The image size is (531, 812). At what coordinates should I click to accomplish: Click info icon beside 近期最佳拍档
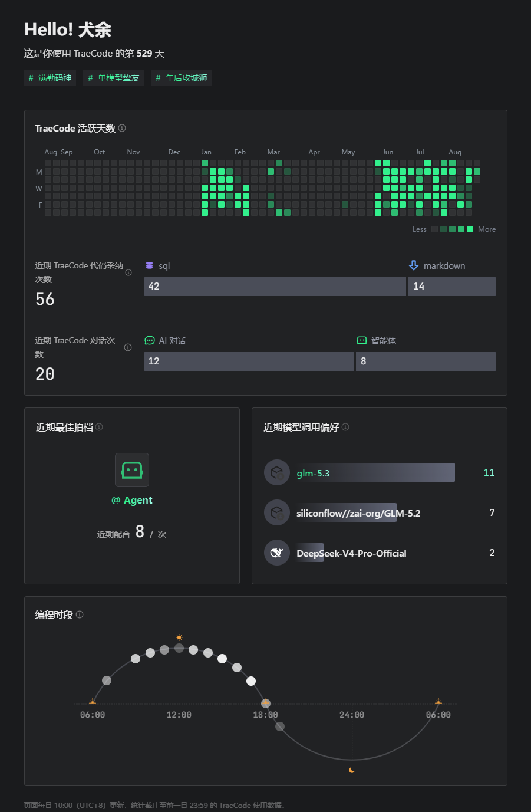(x=99, y=427)
